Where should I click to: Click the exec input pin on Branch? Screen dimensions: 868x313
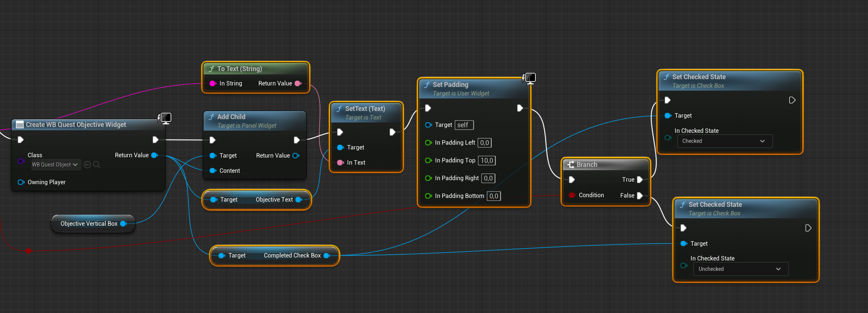click(572, 180)
